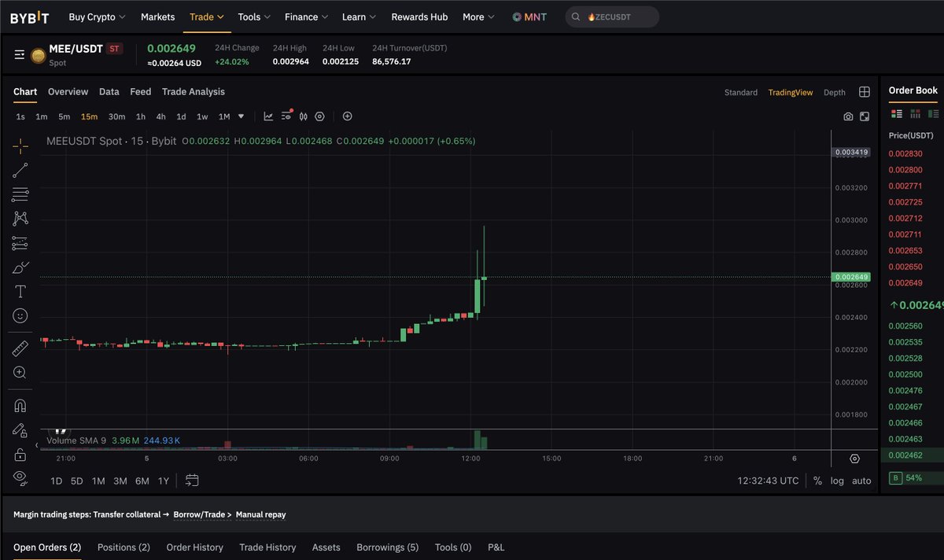Expand the More menu
The width and height of the screenshot is (944, 560).
click(x=479, y=17)
